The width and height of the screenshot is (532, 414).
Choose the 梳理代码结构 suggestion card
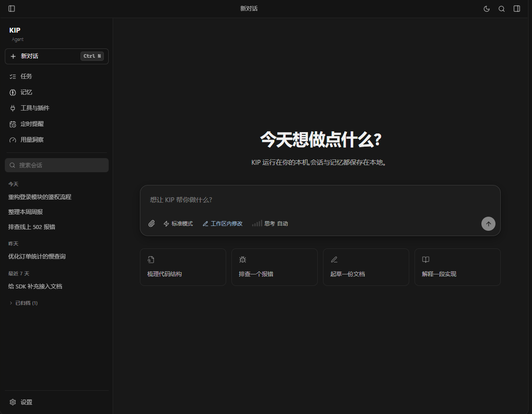183,267
